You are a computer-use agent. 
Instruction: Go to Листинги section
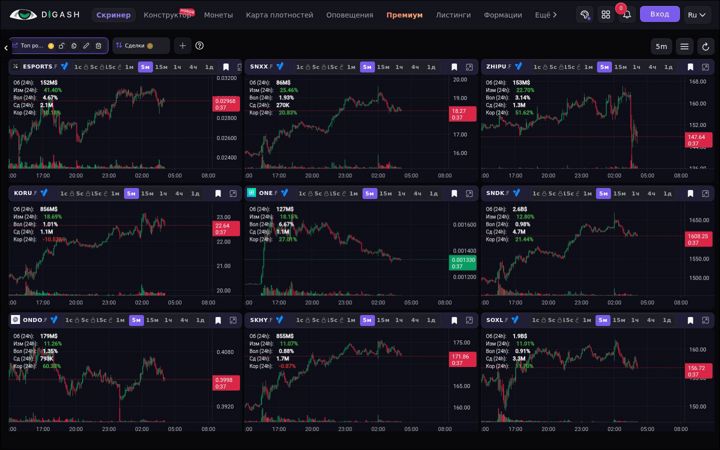pos(453,15)
